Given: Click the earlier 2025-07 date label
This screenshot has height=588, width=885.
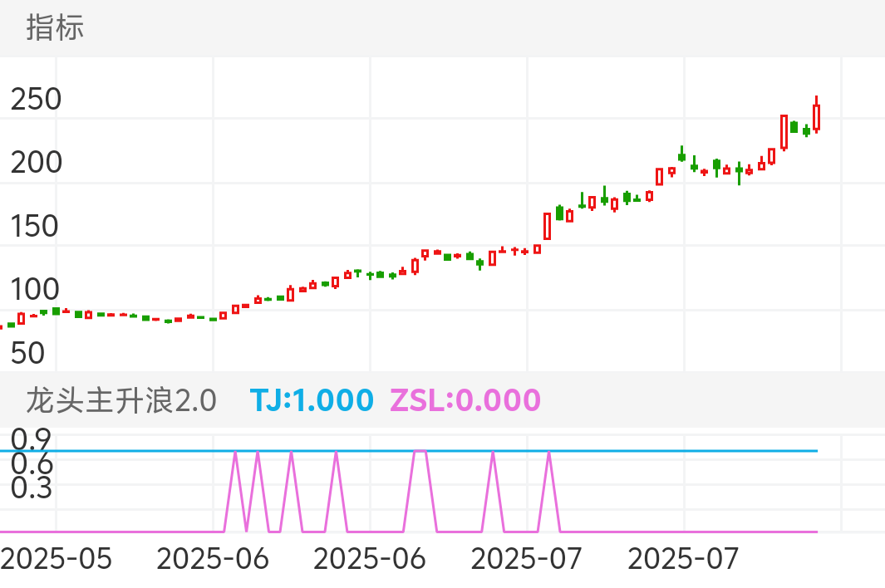Looking at the screenshot, I should point(527,559).
